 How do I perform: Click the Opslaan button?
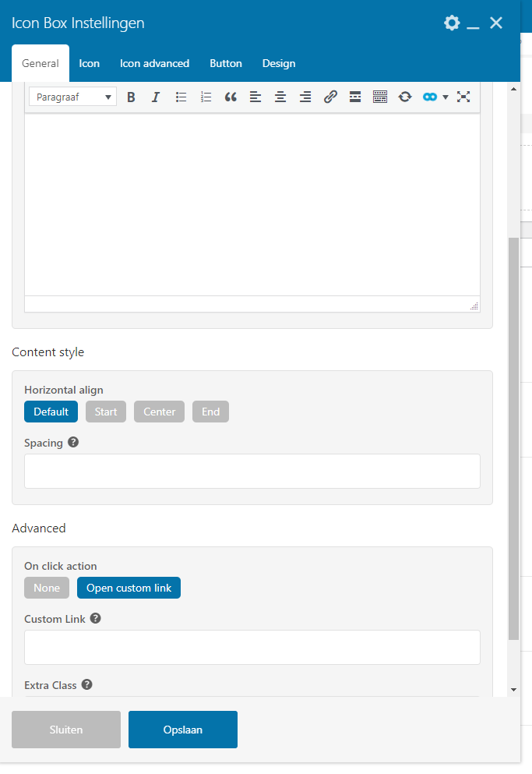[182, 730]
